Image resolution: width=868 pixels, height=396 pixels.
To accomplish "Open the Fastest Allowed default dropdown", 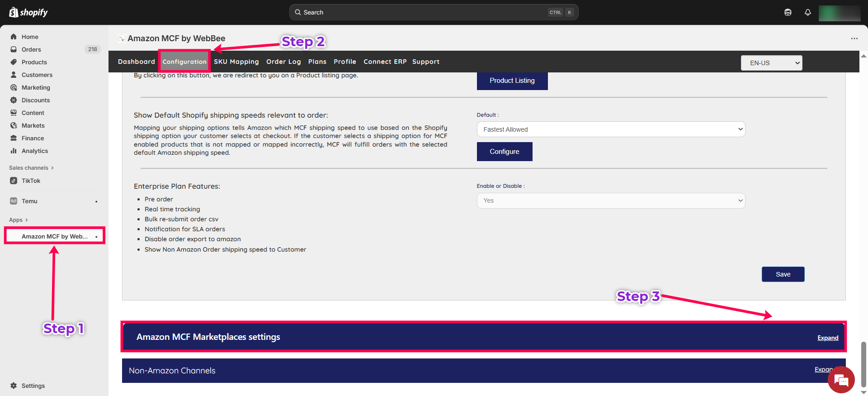I will click(610, 129).
